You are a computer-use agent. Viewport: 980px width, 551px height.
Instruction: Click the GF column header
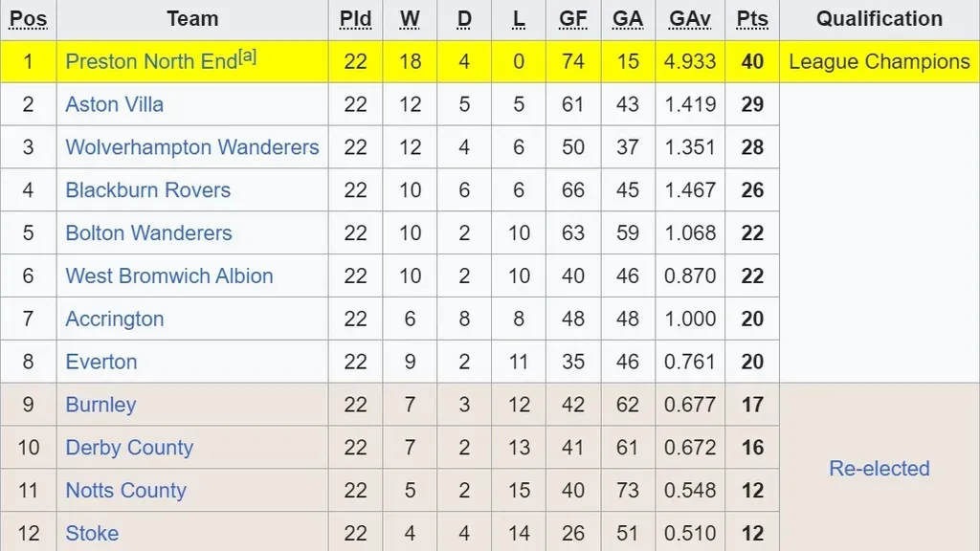(573, 19)
